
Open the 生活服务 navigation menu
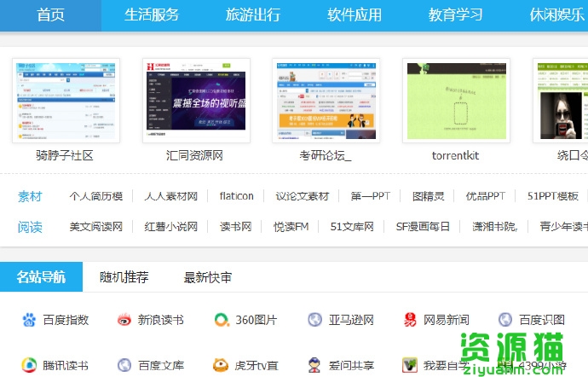click(x=152, y=15)
